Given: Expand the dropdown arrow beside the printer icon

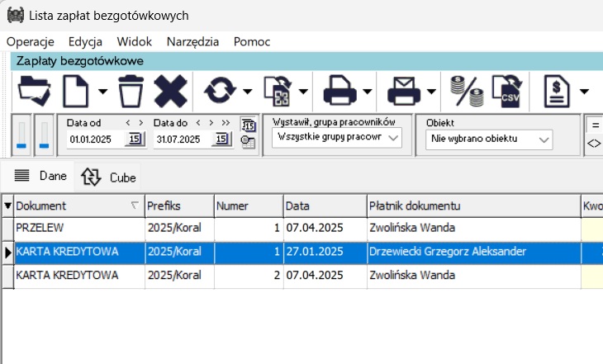Looking at the screenshot, I should 367,91.
